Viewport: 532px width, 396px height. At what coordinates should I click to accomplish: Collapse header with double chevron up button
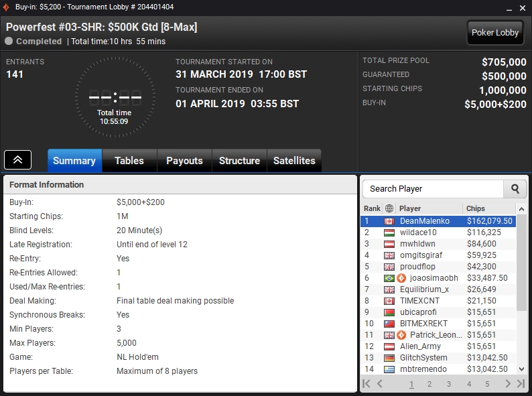point(17,159)
